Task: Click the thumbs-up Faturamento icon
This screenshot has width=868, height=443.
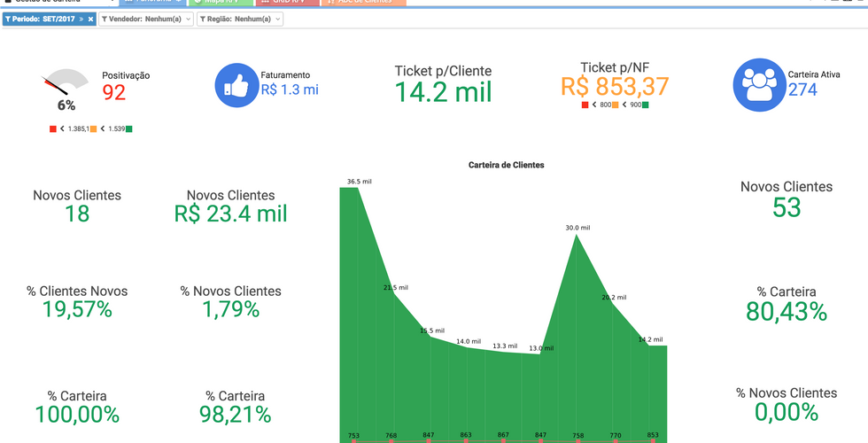Action: [237, 85]
